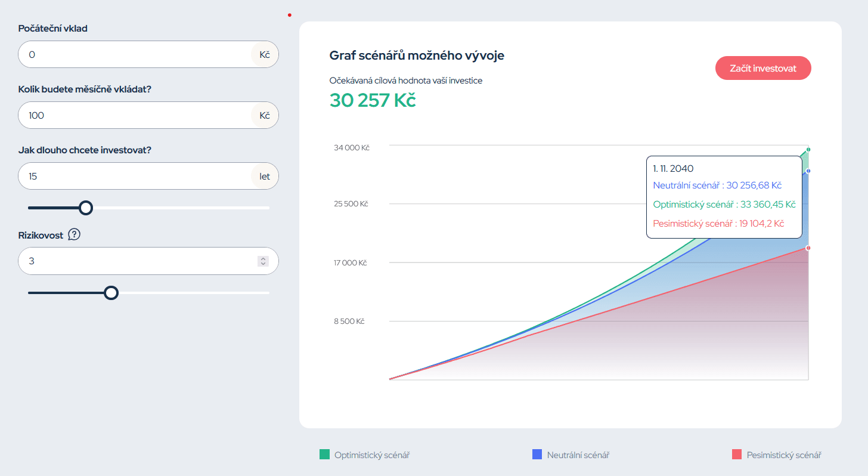Click the red Pesimistický scénář legend square
The width and height of the screenshot is (868, 476).
(736, 455)
